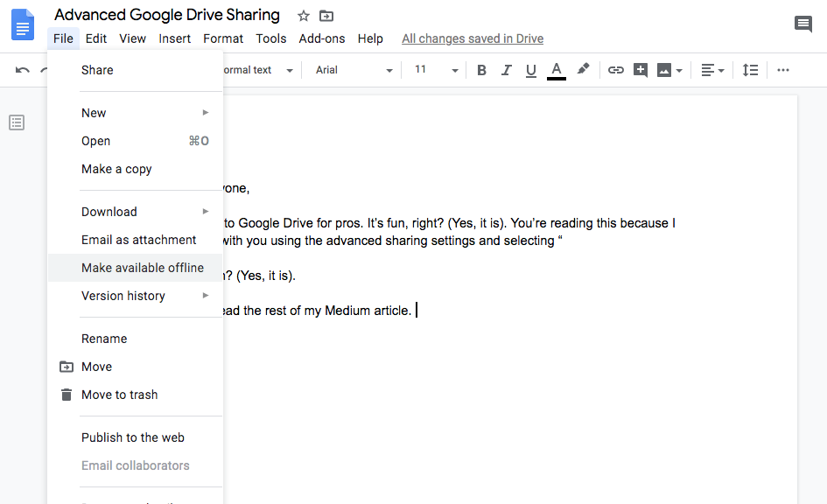
Task: Open the text alignment dropdown
Action: coord(712,70)
